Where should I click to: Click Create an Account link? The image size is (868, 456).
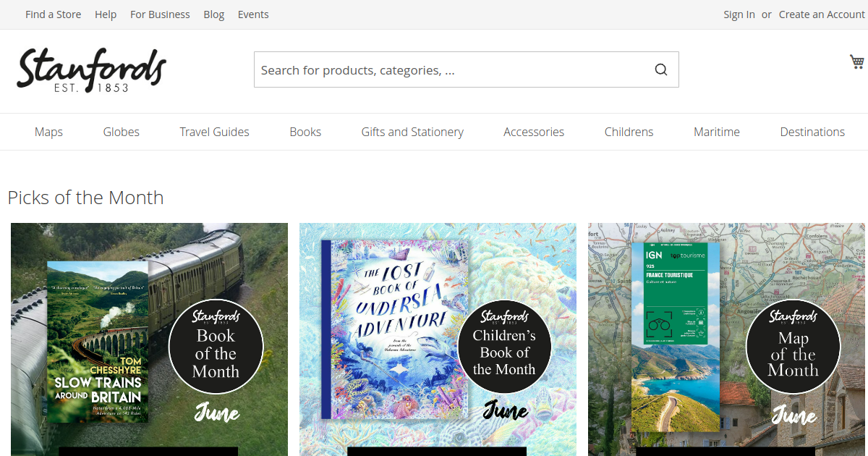click(822, 14)
